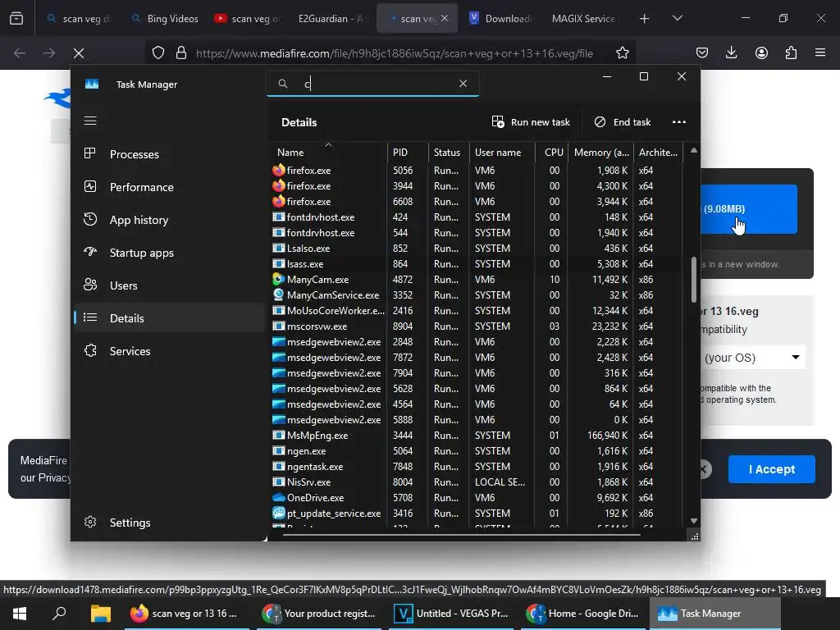Screen dimensions: 840x630
Task: Select firefox.exe row with PID 6608
Action: tap(477, 202)
